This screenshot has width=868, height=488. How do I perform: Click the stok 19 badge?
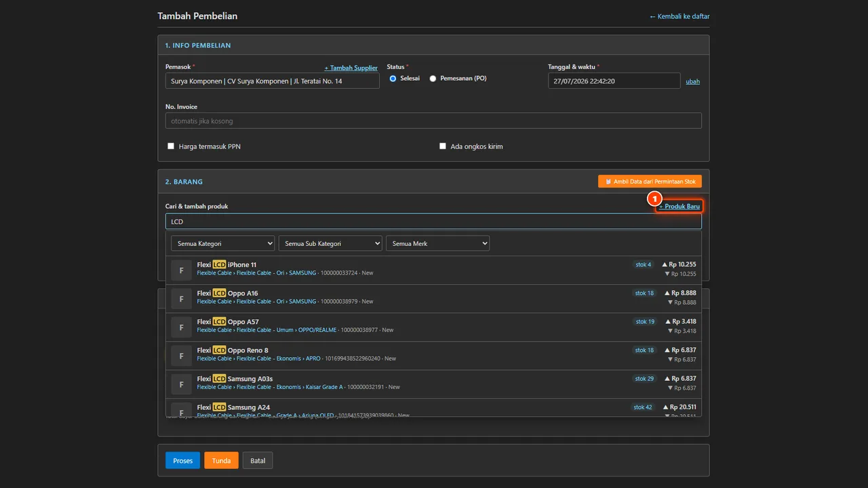(645, 322)
